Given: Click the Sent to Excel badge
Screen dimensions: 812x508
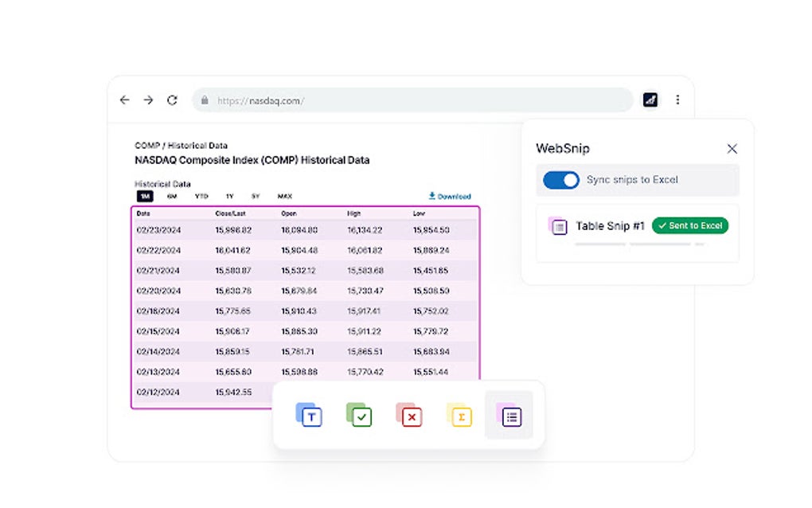Looking at the screenshot, I should (x=690, y=225).
